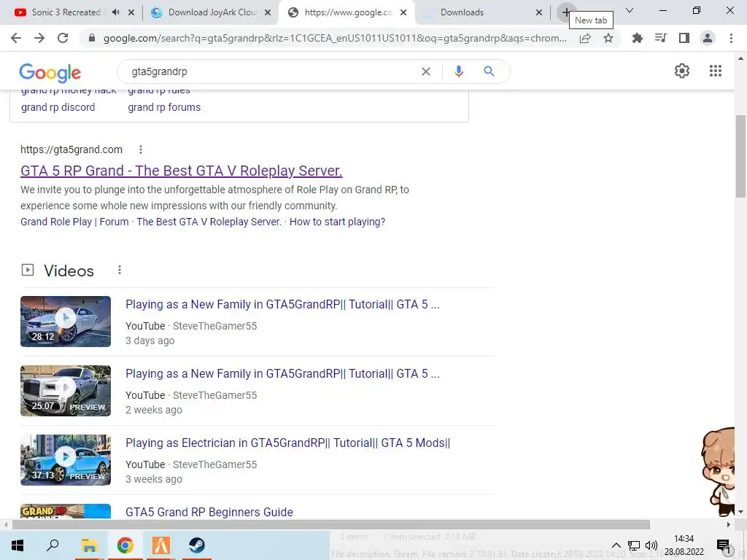Viewport: 747px width, 560px height.
Task: Open Videos section three-dot menu
Action: click(120, 270)
